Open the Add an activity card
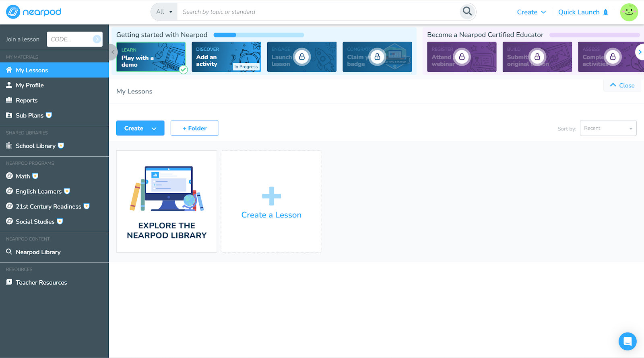 (226, 57)
